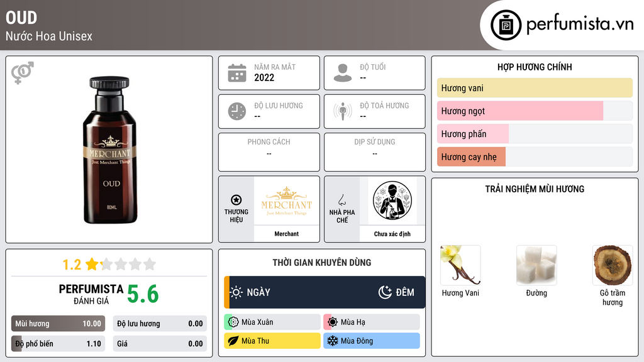Click the Ngày / Đêm time bar

325,292
